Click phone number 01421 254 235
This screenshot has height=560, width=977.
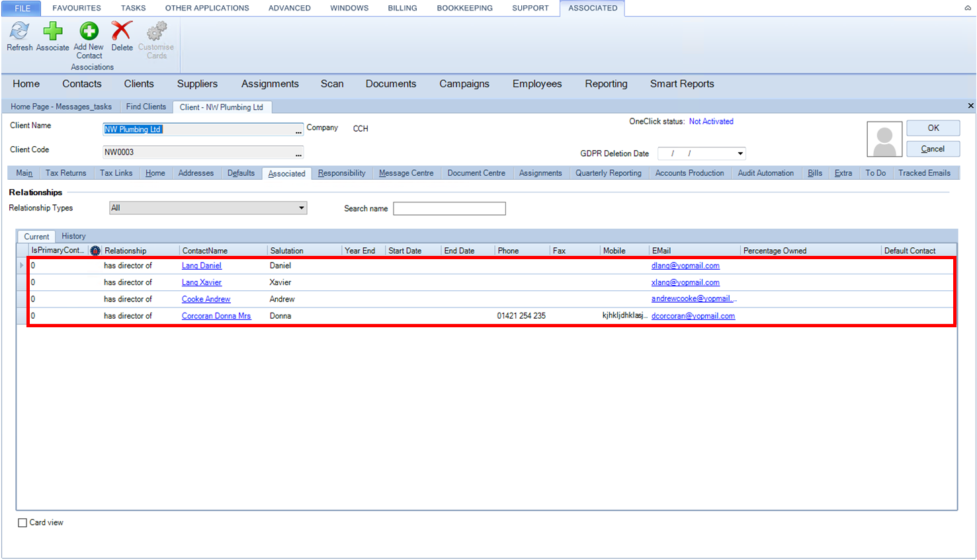tap(521, 316)
